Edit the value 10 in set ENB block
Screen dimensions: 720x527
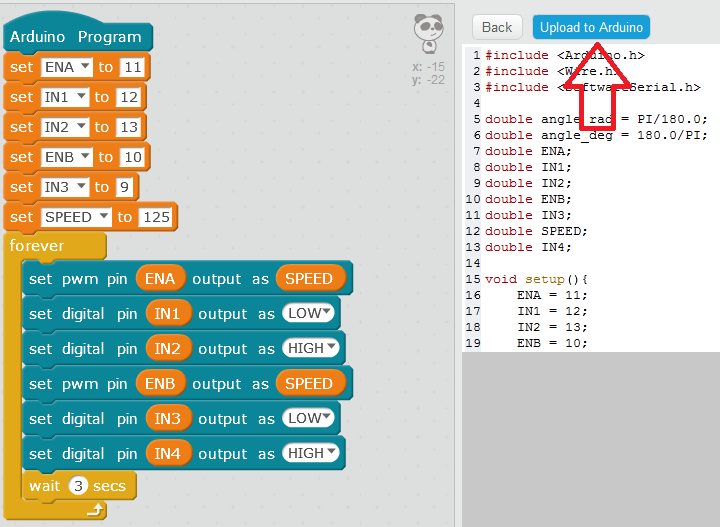click(x=133, y=157)
